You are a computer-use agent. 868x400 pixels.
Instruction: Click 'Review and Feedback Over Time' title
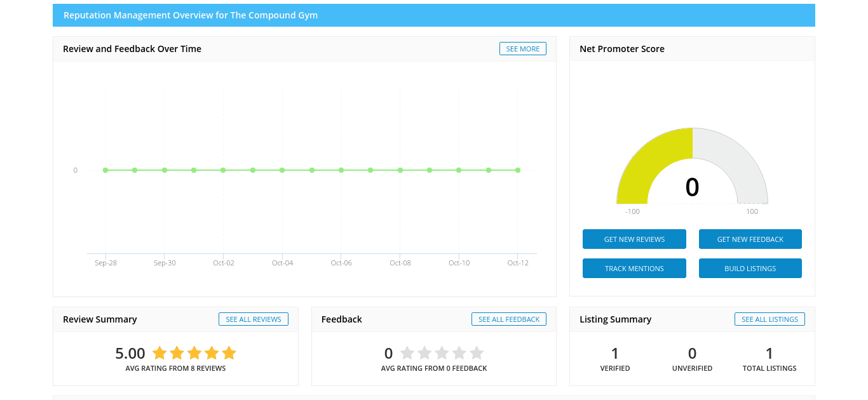pos(132,49)
